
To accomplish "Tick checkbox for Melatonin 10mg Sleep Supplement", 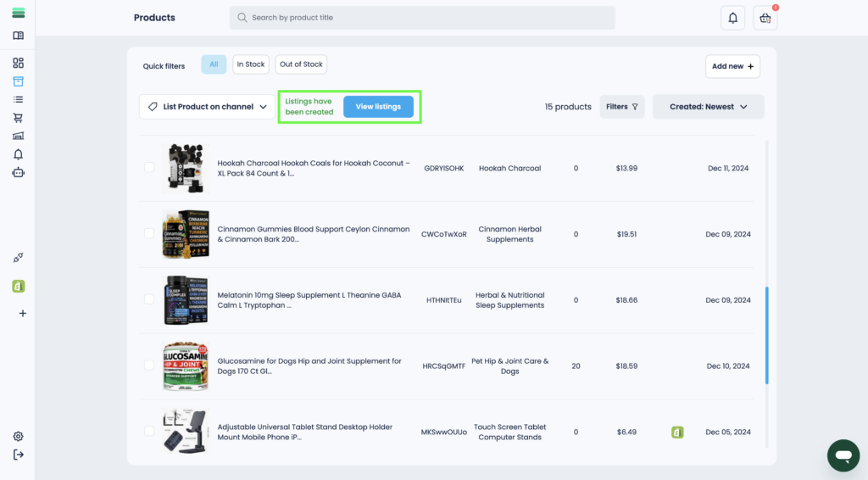I will click(149, 299).
